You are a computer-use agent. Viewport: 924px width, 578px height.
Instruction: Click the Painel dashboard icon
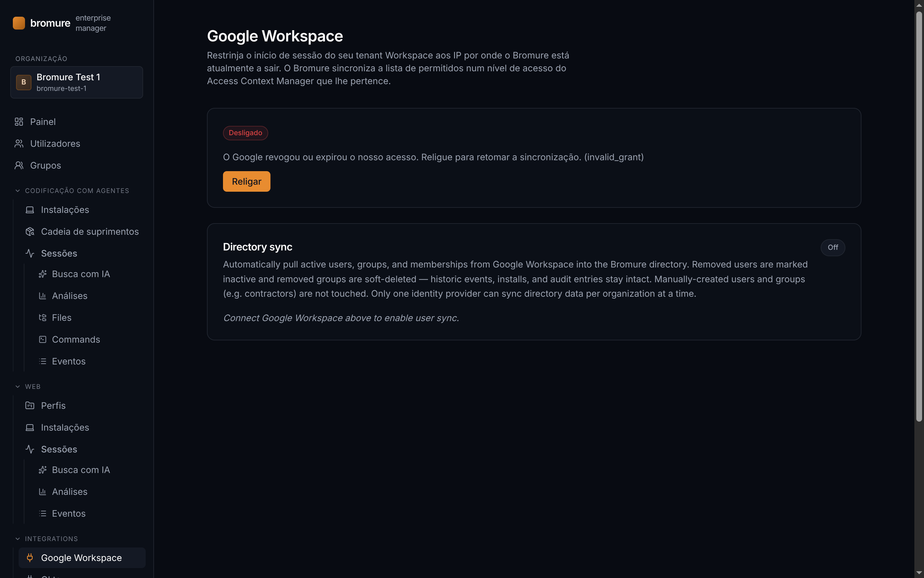tap(19, 122)
